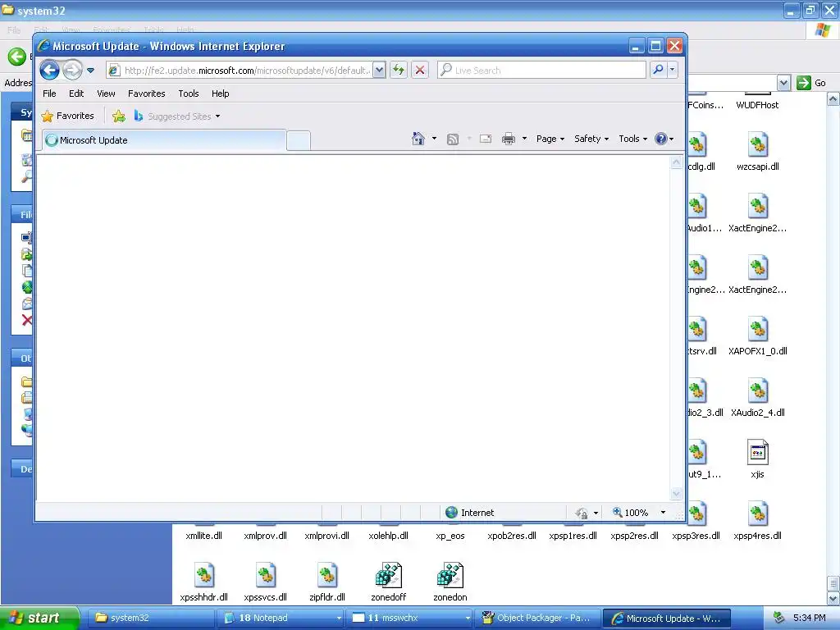Click the IE page scrollbar down arrow

coord(676,493)
